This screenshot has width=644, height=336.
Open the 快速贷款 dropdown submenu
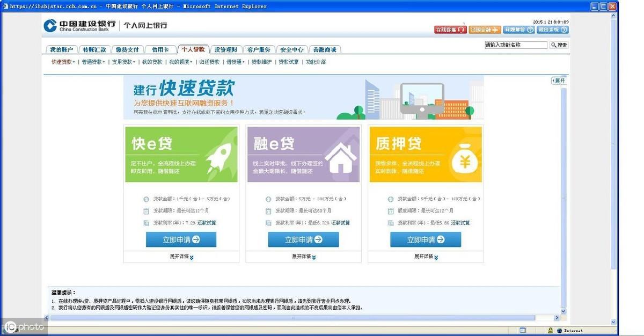click(63, 62)
